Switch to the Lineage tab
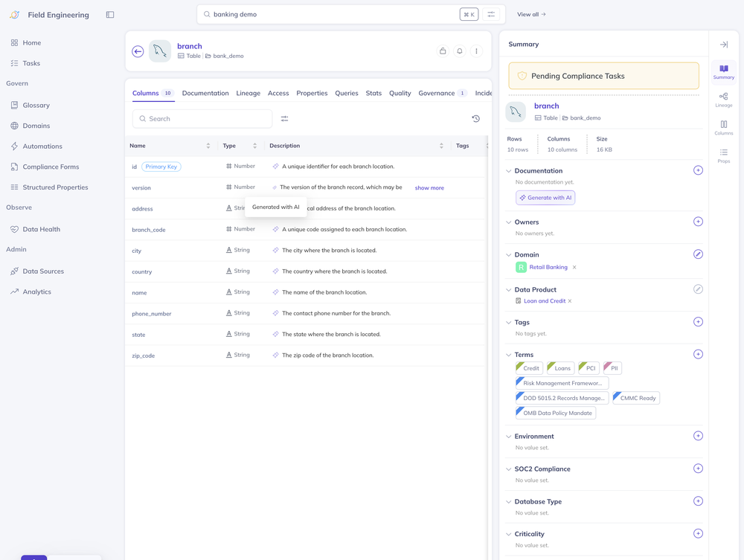The image size is (744, 560). pos(248,93)
